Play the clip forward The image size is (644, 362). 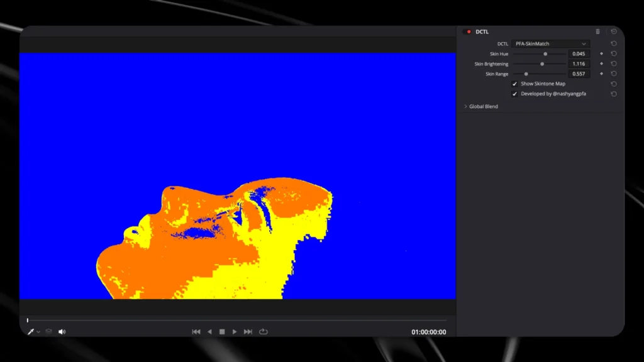pos(235,332)
